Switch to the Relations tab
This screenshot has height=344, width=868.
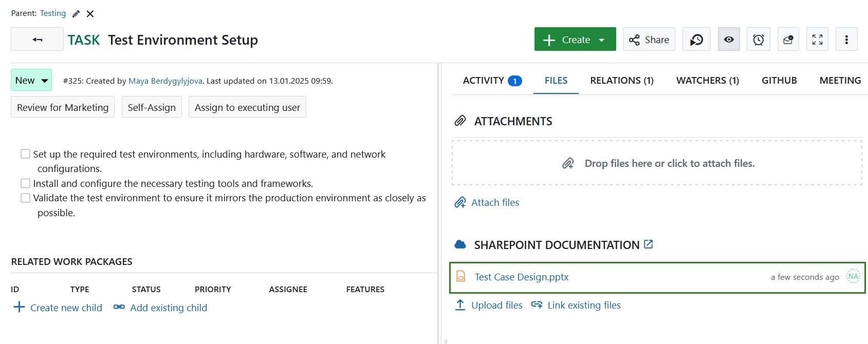621,81
